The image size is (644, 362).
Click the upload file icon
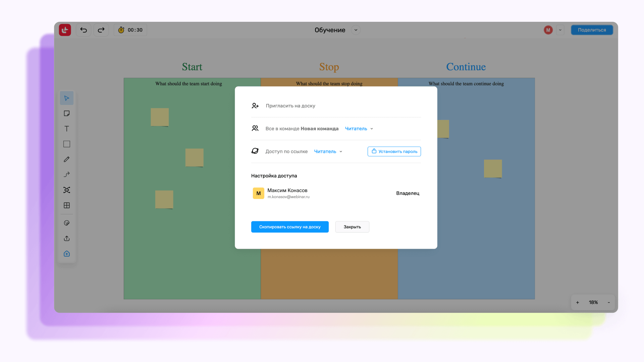point(67,238)
